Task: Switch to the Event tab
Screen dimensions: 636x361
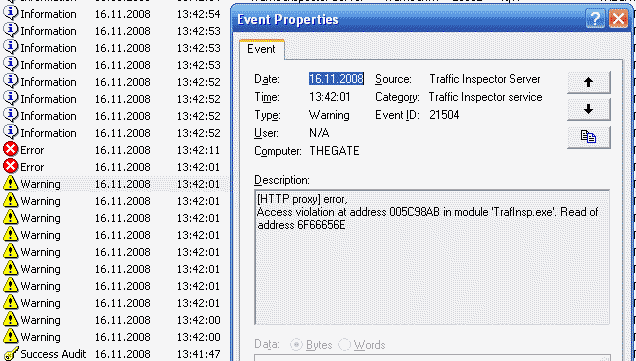Action: click(x=261, y=49)
